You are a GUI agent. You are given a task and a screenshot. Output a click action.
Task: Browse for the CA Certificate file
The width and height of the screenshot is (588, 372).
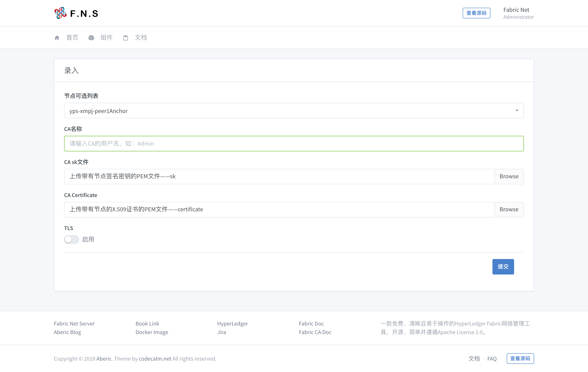pos(509,209)
